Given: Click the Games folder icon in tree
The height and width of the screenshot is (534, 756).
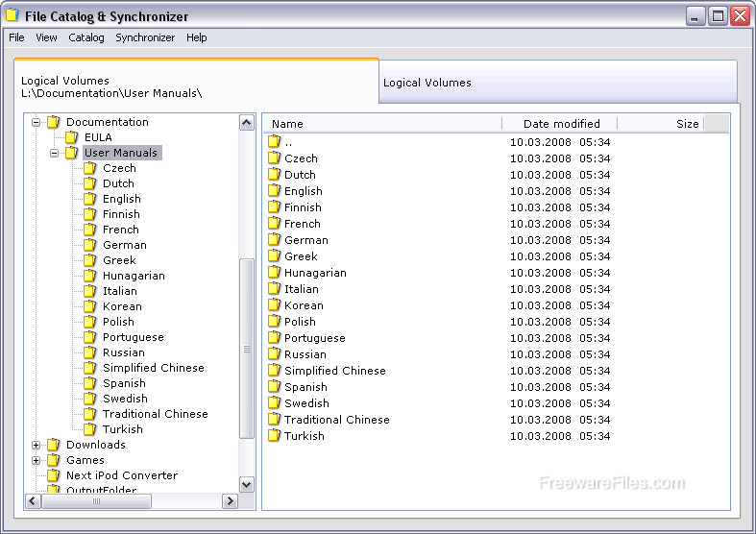Looking at the screenshot, I should (x=53, y=460).
